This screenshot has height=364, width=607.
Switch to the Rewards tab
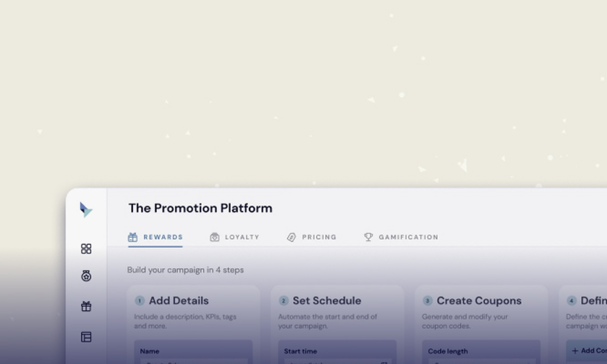(163, 237)
